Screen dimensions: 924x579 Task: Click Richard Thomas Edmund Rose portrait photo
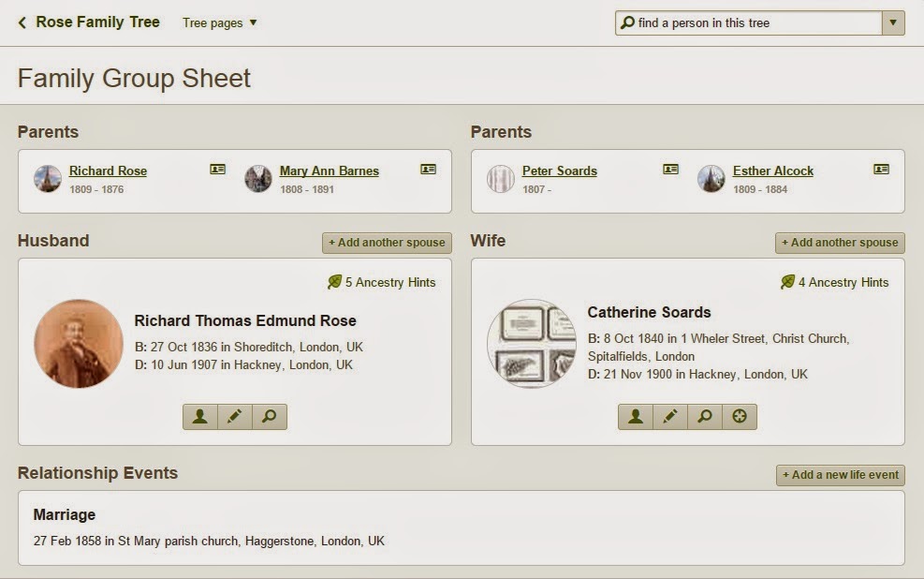coord(79,344)
